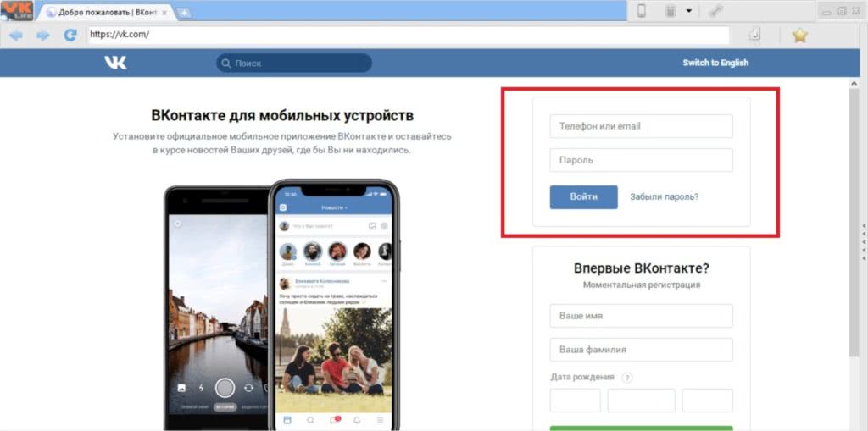
Task: Open the birth year dropdown
Action: [707, 401]
